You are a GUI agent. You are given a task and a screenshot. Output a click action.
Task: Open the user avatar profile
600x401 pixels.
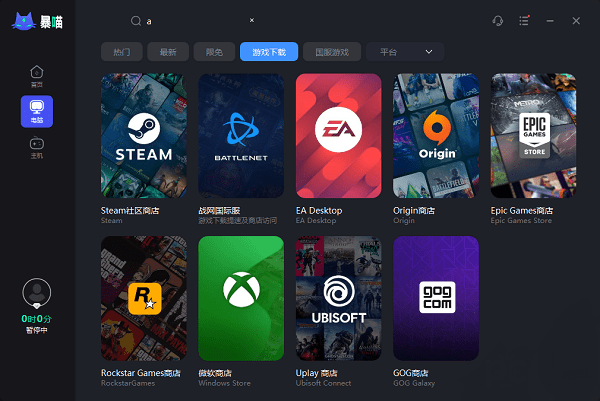[x=37, y=293]
